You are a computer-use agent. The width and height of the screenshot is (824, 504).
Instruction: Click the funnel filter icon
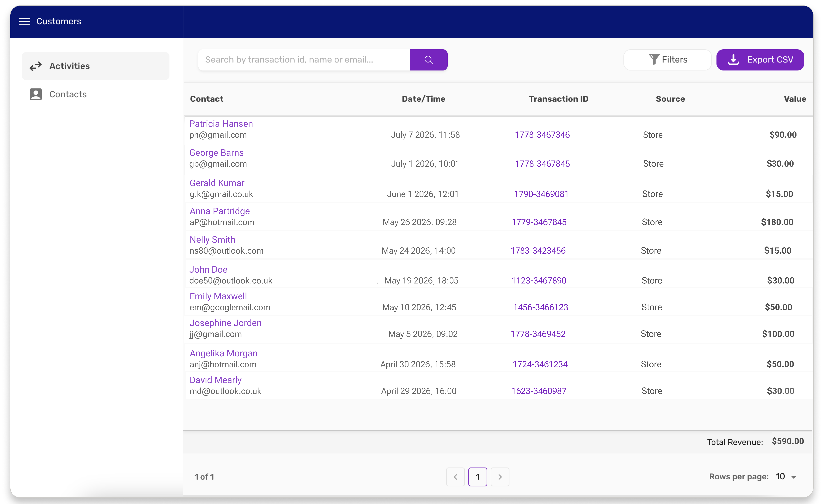(x=654, y=59)
